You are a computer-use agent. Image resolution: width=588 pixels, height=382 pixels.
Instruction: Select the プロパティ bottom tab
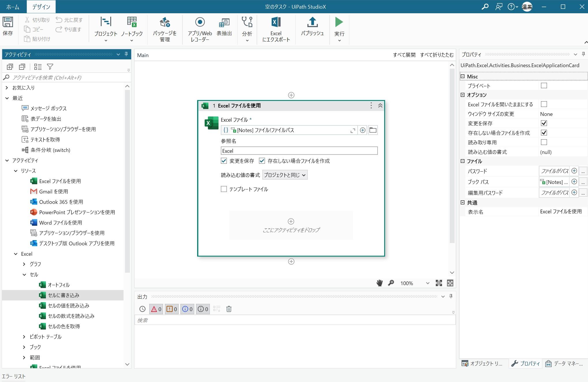[x=525, y=364]
